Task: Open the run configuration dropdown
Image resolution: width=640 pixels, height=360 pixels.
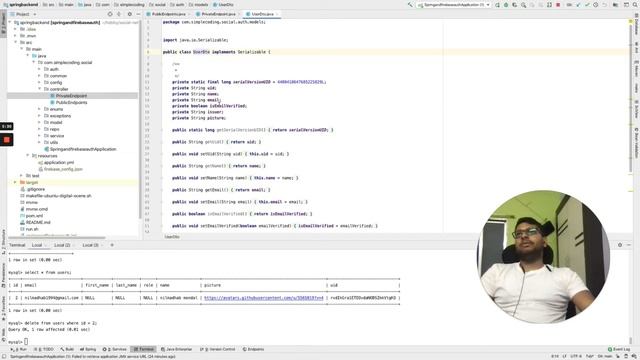Action: 454,5
